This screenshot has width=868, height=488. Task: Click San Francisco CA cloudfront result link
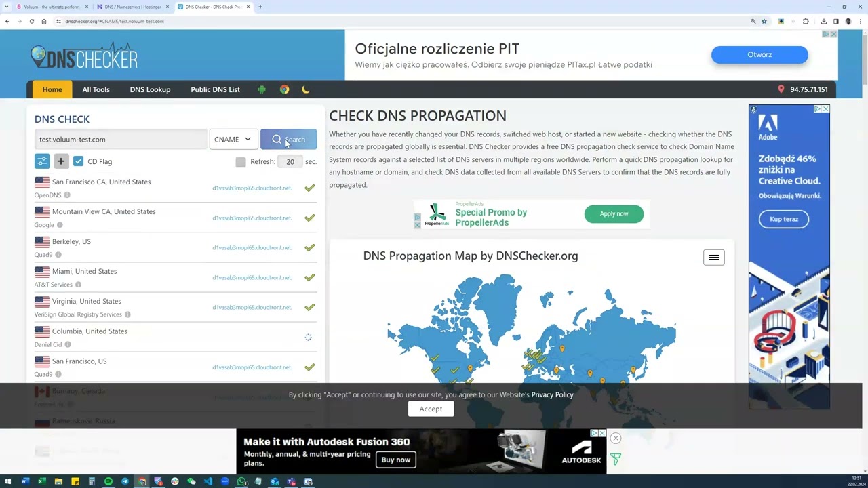252,188
